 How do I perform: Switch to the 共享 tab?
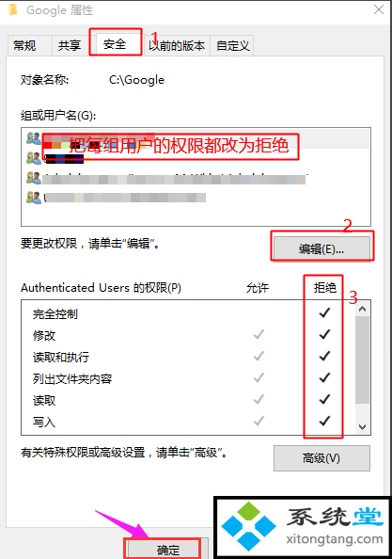(x=70, y=45)
